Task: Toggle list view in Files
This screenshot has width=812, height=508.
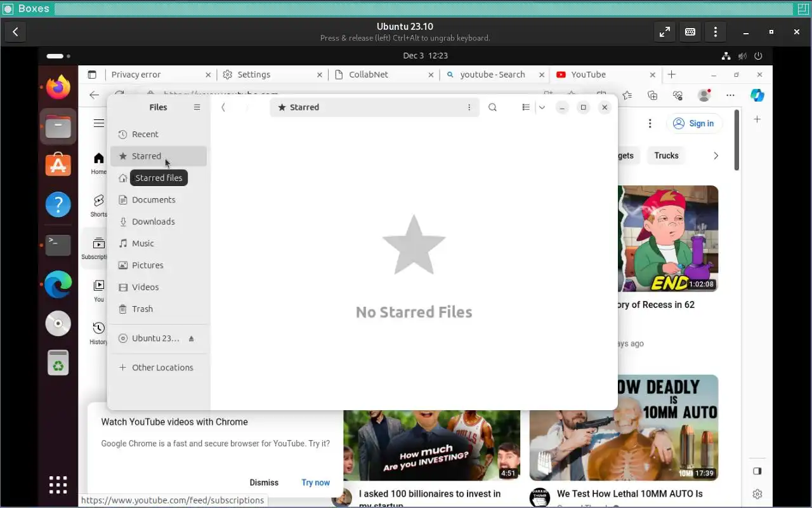Action: click(526, 107)
